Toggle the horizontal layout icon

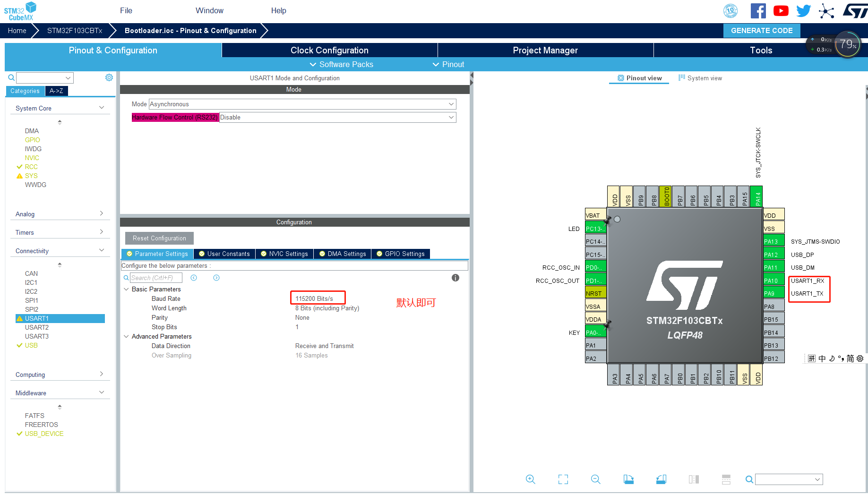pos(726,479)
